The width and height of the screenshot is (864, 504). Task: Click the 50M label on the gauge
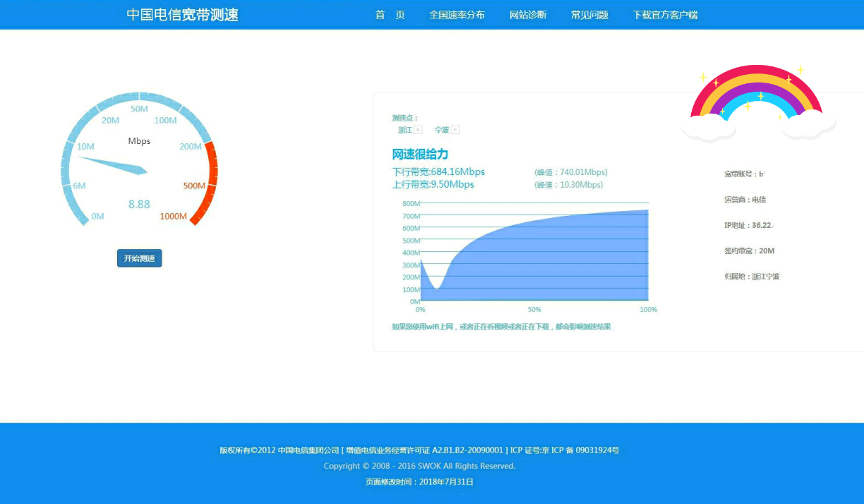click(x=139, y=109)
